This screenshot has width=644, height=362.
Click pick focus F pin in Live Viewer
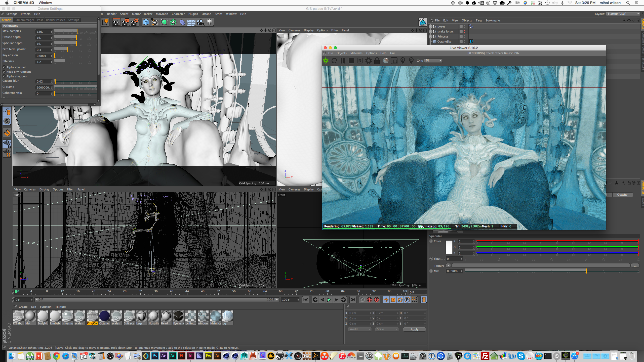point(403,61)
